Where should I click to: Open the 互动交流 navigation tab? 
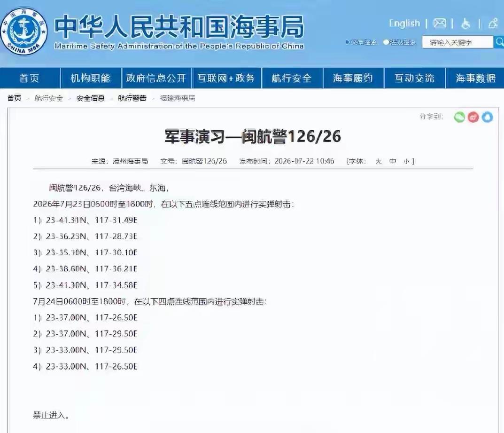point(414,78)
